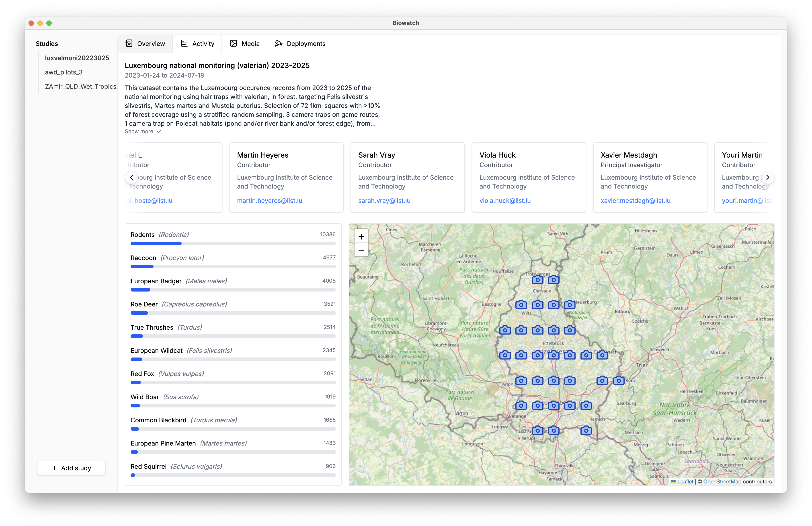Click the plus icon inside Add study
This screenshot has width=812, height=526.
point(54,468)
